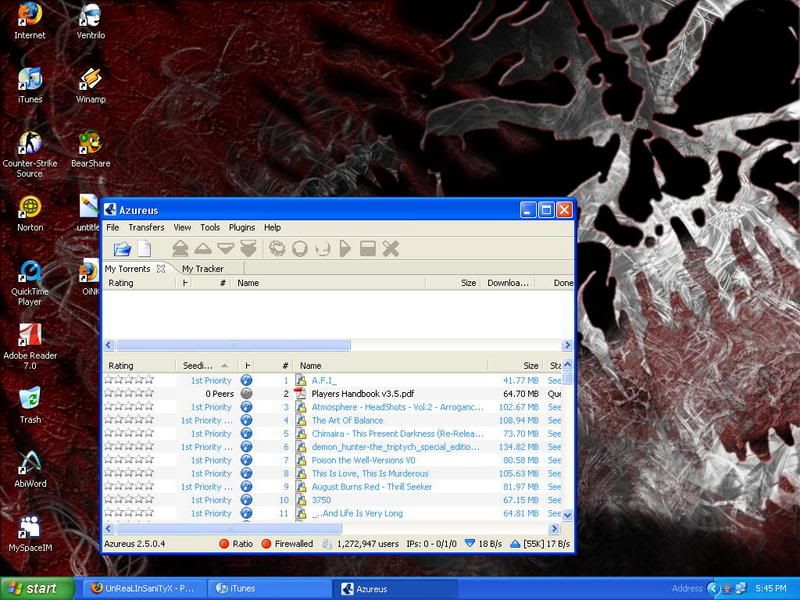Click the seeding list vertical scroll down arrow

[567, 515]
